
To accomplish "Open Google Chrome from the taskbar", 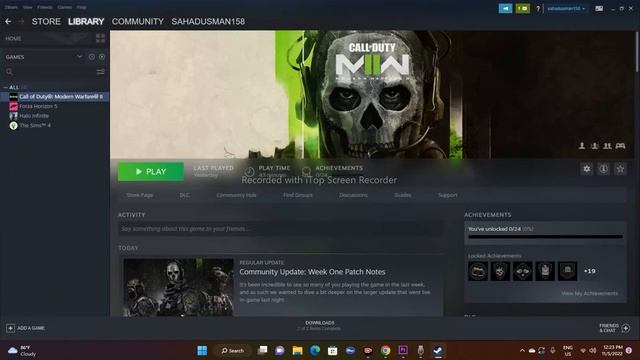I will click(385, 351).
